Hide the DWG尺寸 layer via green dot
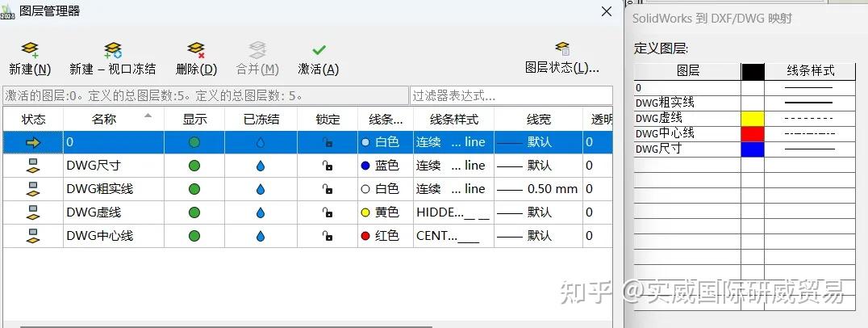Screen dimensions: 868x328 [x=194, y=166]
